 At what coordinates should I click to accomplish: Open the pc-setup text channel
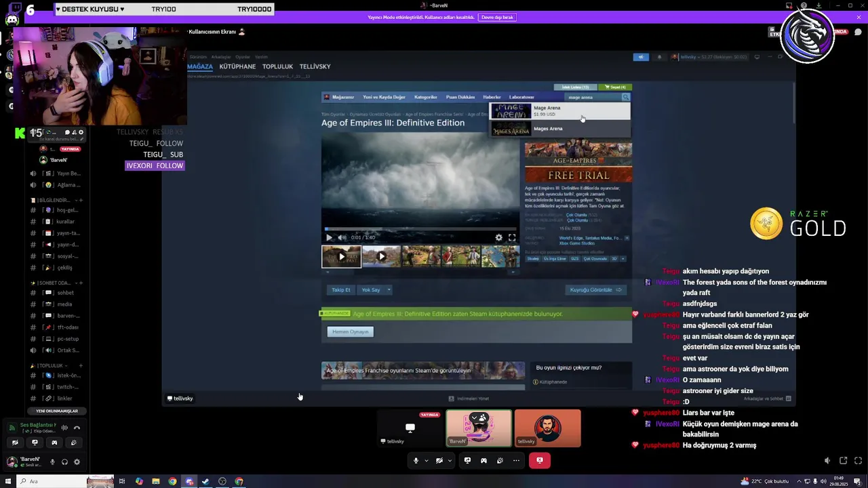click(56, 339)
